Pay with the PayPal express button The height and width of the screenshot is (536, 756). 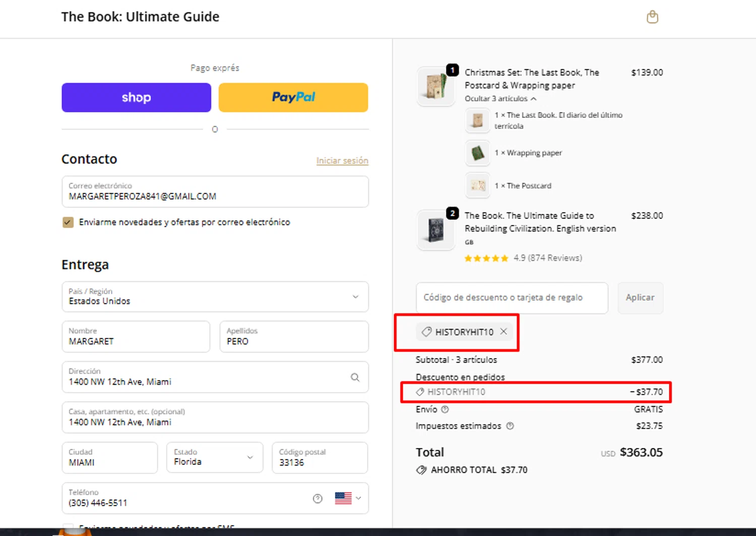click(x=293, y=97)
